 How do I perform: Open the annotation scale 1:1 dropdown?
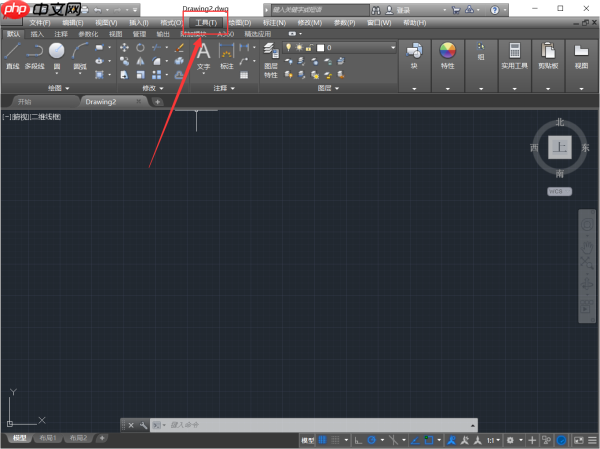(493, 440)
